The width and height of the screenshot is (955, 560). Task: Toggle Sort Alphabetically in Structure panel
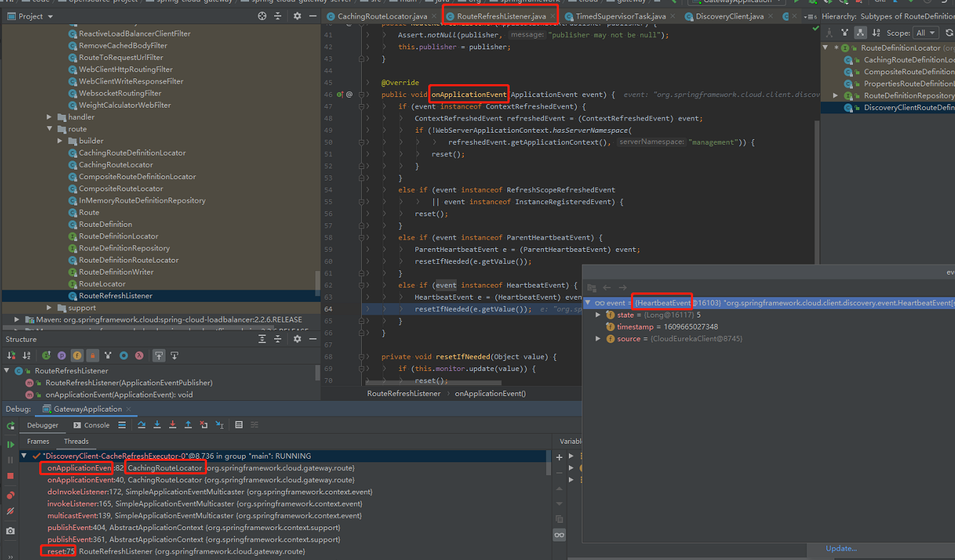pyautogui.click(x=26, y=355)
